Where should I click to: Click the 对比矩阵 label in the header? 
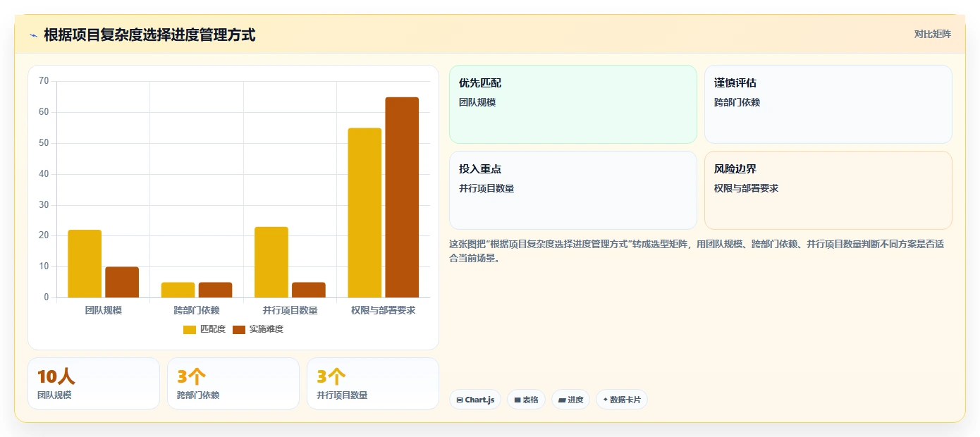932,34
